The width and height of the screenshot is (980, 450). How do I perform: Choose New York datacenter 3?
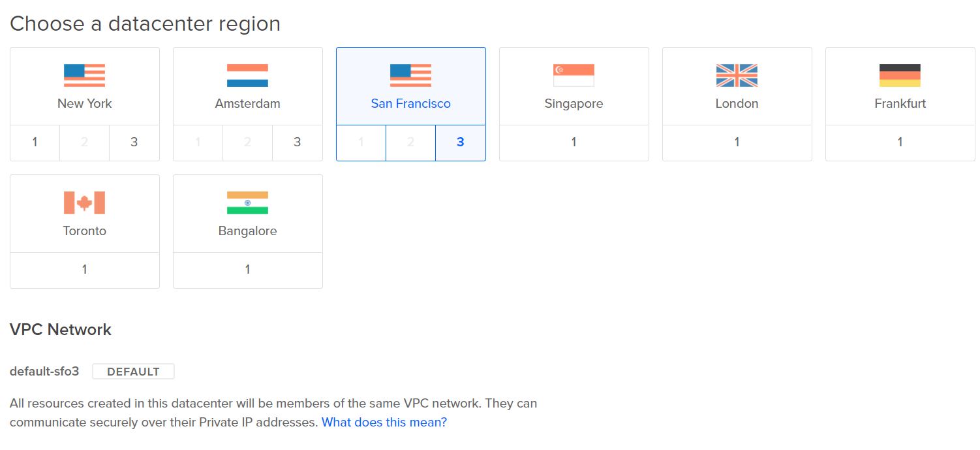[134, 142]
